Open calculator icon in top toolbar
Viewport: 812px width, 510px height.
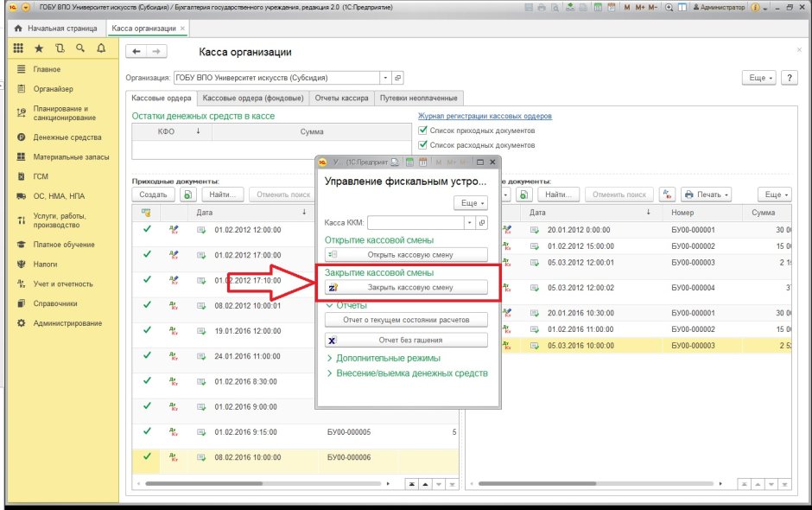tap(598, 7)
